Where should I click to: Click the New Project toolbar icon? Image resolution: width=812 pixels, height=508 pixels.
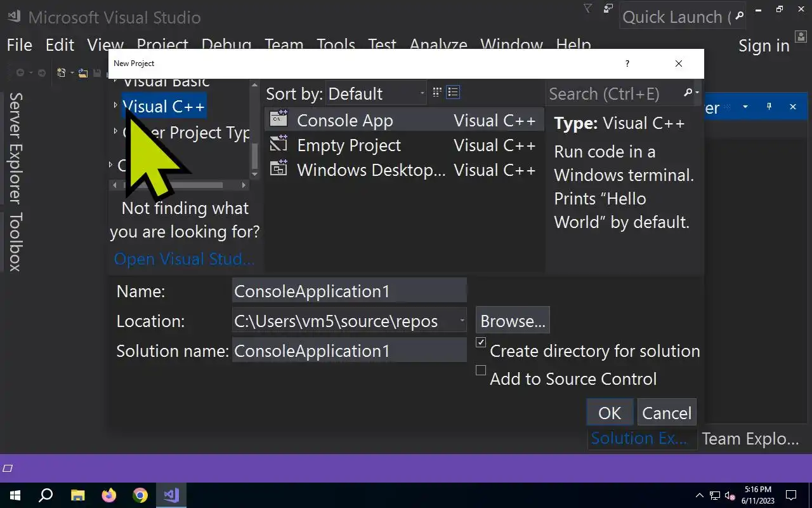pyautogui.click(x=62, y=73)
